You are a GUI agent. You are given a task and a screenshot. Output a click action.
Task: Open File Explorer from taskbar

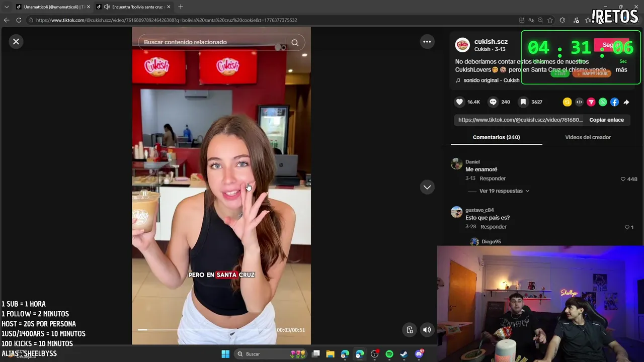(331, 354)
